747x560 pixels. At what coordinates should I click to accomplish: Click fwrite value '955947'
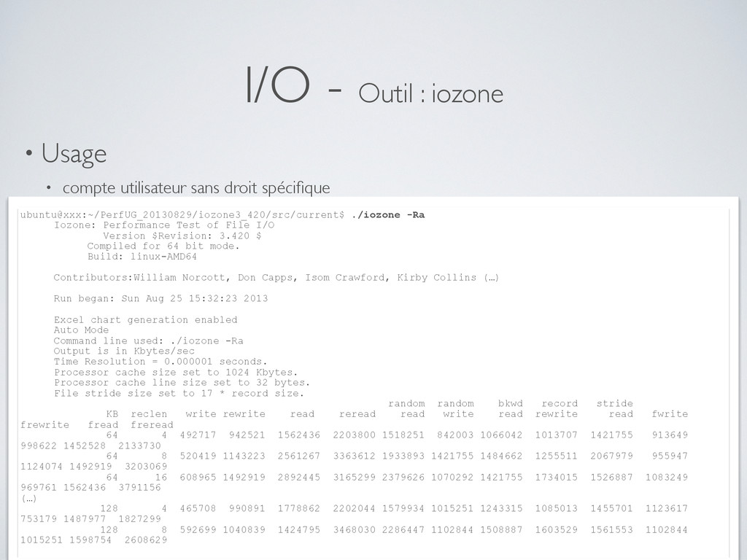(x=670, y=456)
